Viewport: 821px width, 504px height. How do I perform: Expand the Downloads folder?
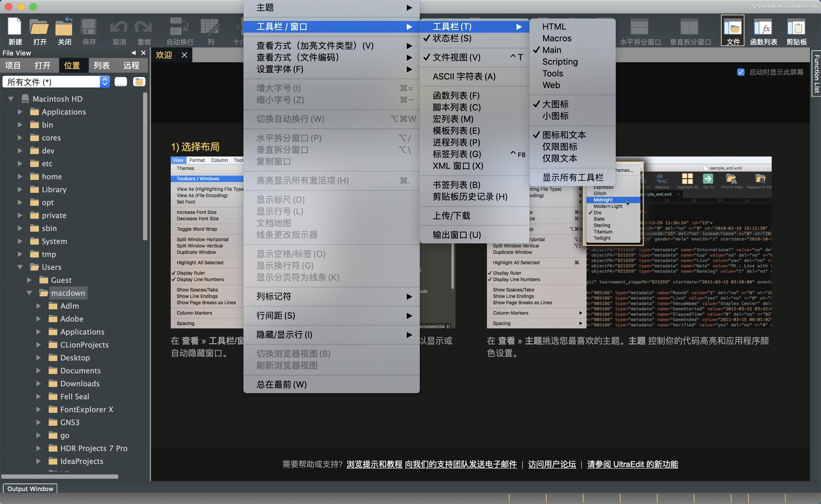(x=39, y=384)
